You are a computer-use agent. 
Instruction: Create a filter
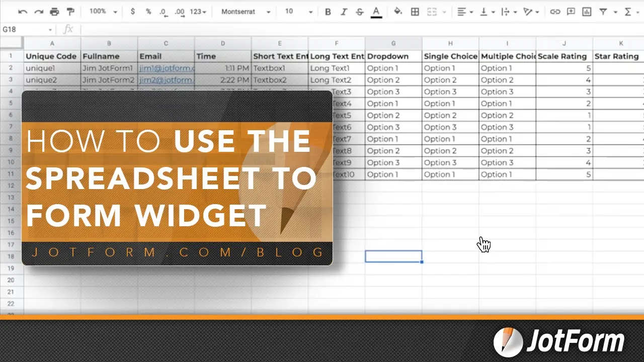tap(603, 12)
